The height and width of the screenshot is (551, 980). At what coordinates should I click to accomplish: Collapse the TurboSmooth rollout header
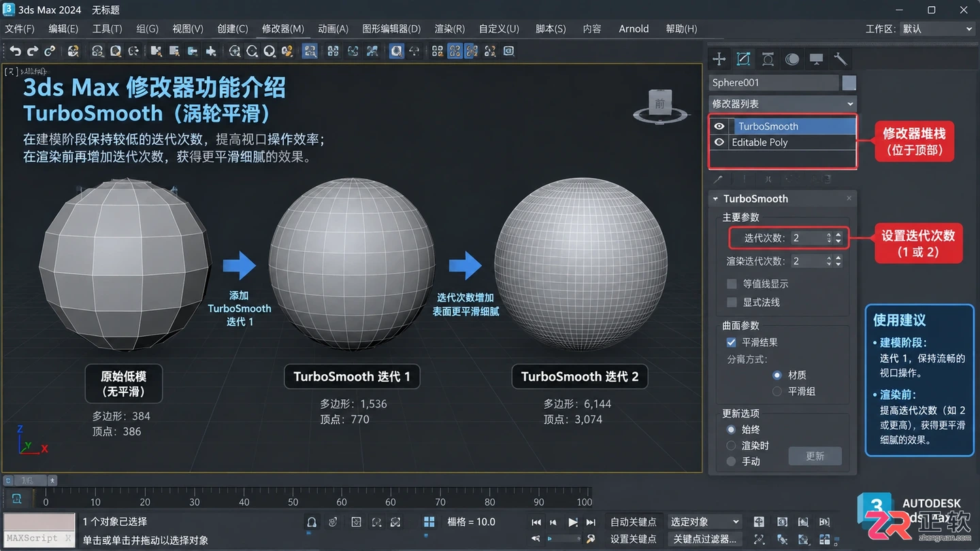click(x=782, y=199)
